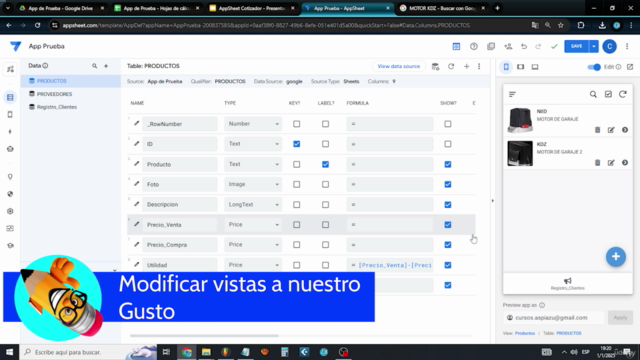Toggle SHOW checkbox for Precio_Compra column
This screenshot has height=360, width=640.
click(x=448, y=245)
